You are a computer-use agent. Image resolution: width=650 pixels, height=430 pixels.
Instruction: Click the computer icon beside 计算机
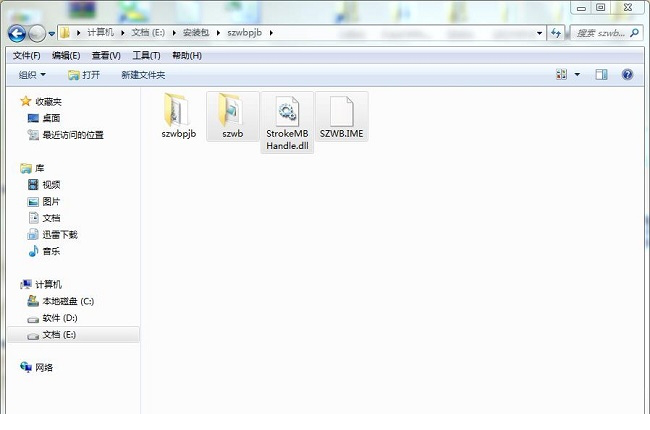(26, 284)
